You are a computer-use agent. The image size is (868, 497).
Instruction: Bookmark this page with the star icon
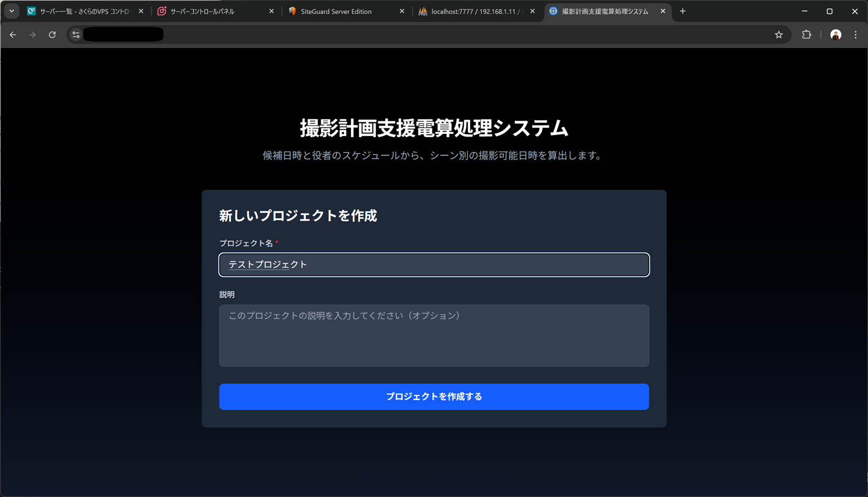pyautogui.click(x=779, y=35)
